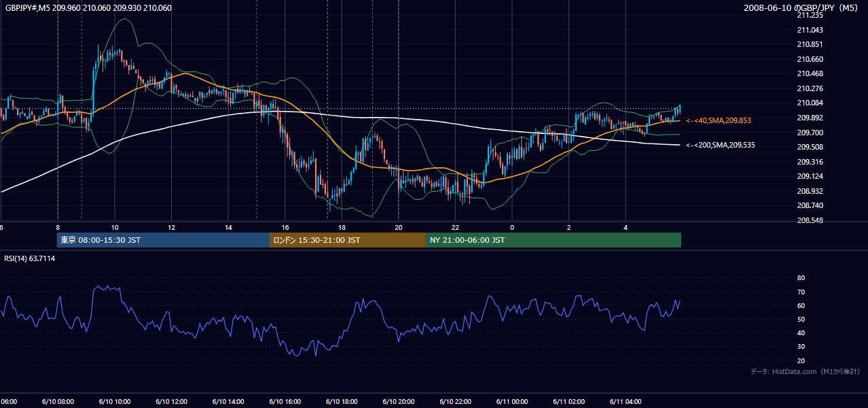Viewport: 868px width, 408px height.
Task: Click the 6/11 04:00 time label
Action: [x=625, y=402]
